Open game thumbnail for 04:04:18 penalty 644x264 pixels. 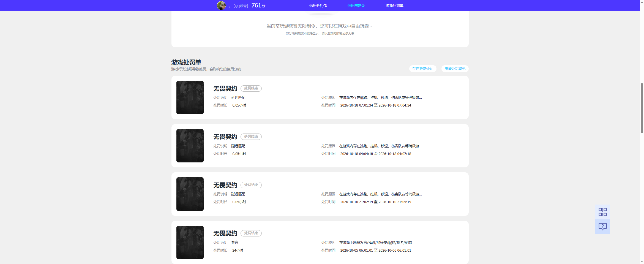(x=190, y=146)
